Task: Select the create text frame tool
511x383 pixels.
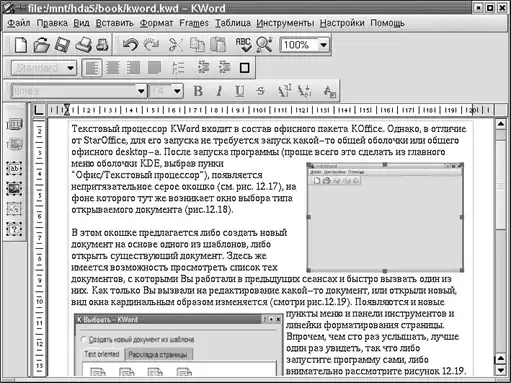Action: [x=14, y=168]
